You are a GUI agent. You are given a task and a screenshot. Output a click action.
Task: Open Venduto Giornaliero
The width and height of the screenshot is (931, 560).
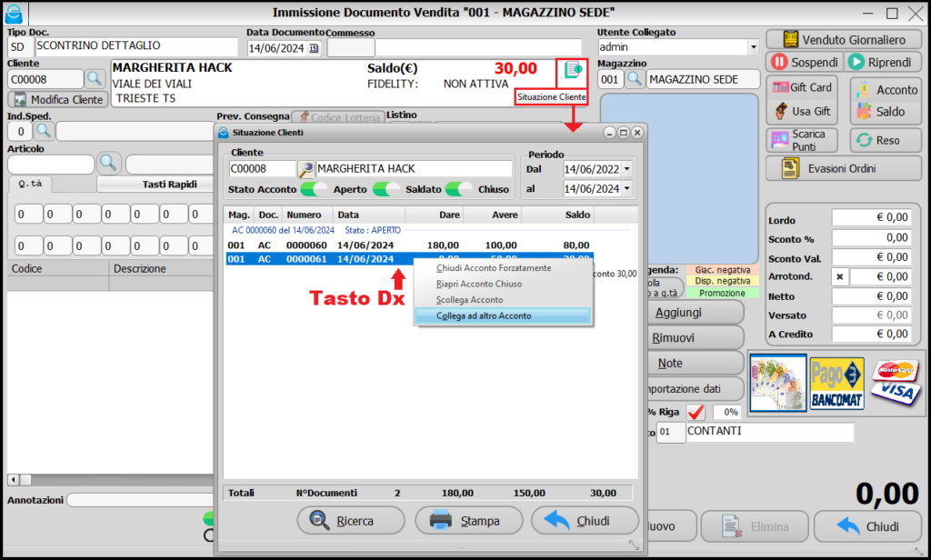tap(843, 40)
